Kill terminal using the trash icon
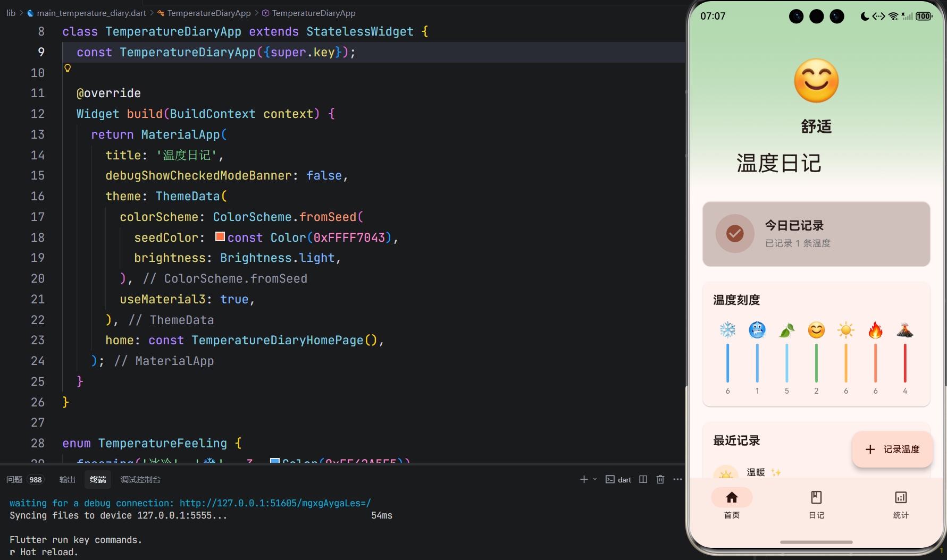947x560 pixels. point(660,479)
